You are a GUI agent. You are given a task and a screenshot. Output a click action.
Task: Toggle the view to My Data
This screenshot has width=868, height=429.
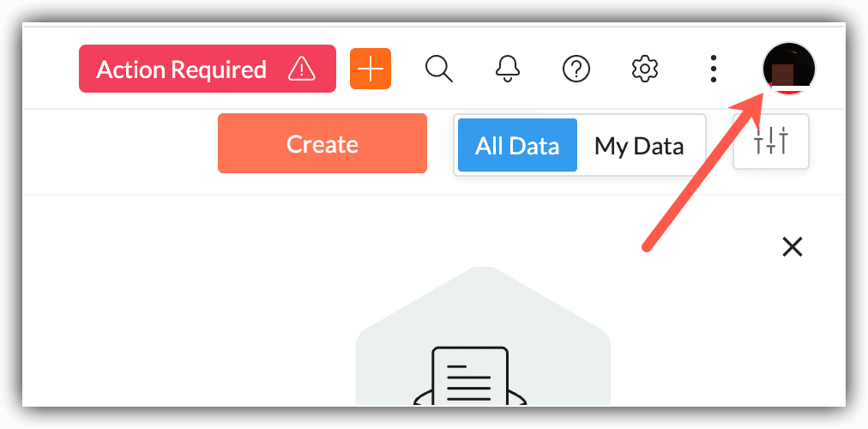click(639, 146)
